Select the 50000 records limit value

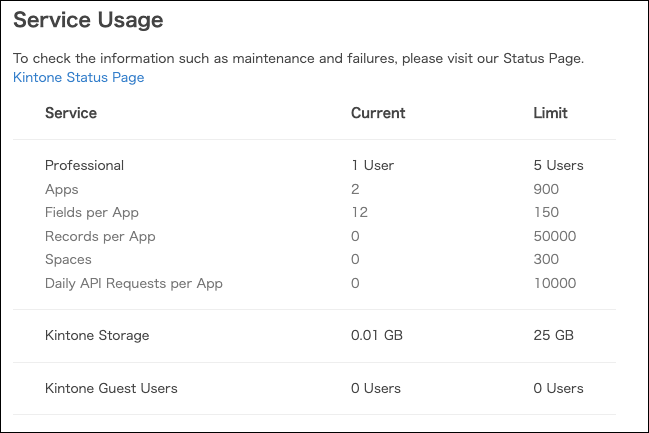tap(555, 236)
